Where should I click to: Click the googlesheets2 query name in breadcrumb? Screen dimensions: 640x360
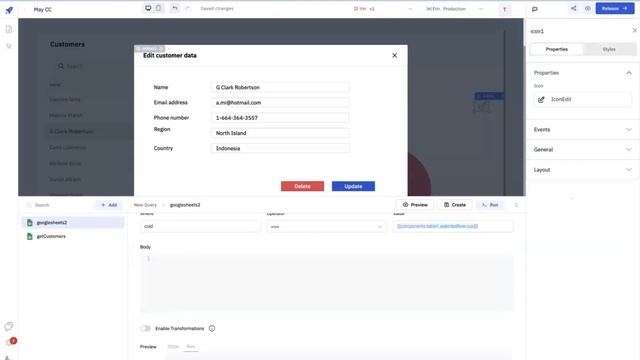[x=185, y=205]
